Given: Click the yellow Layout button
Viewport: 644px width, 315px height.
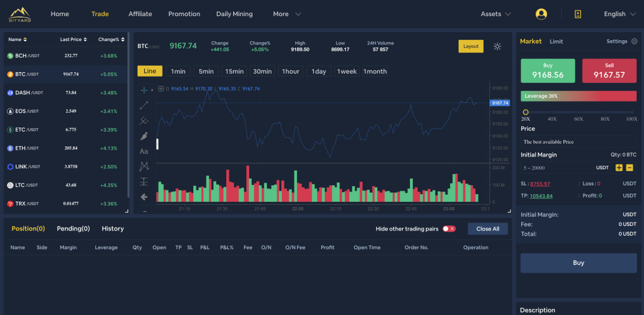Looking at the screenshot, I should [x=471, y=46].
